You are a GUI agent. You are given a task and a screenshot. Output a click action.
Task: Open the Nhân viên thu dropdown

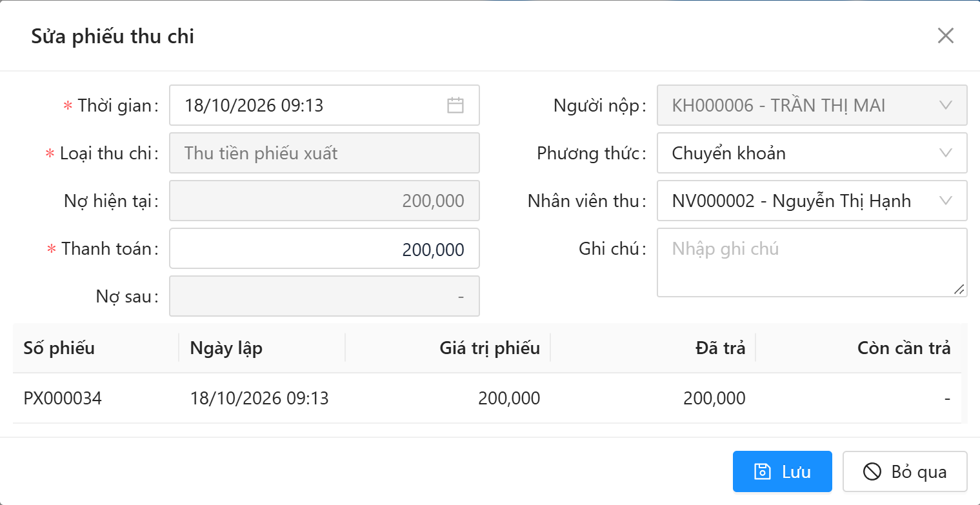click(x=812, y=201)
